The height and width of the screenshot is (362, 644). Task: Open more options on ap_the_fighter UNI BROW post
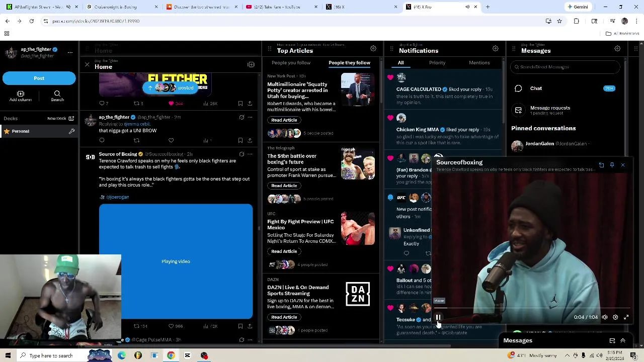pos(250,117)
